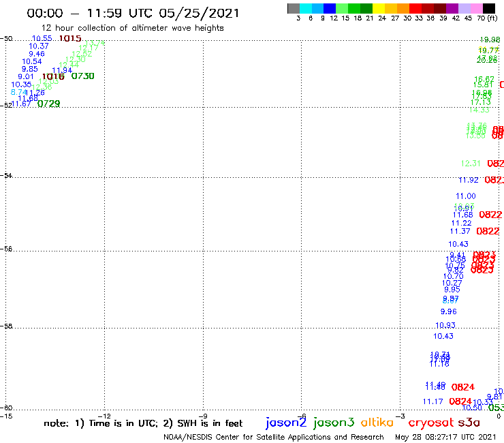The height and width of the screenshot is (443, 504).
Task: Select the wave height value 9.46
Action: point(37,54)
